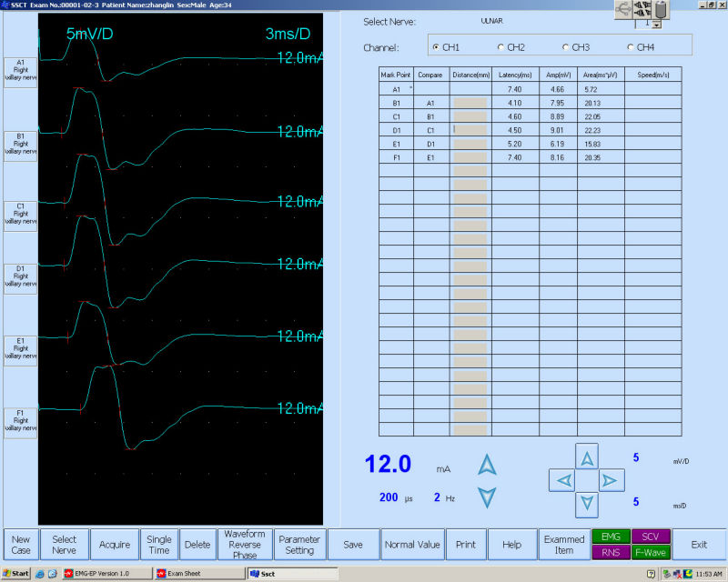Click the distance field in row E1
Screen dimensions: 728x582
(x=470, y=144)
